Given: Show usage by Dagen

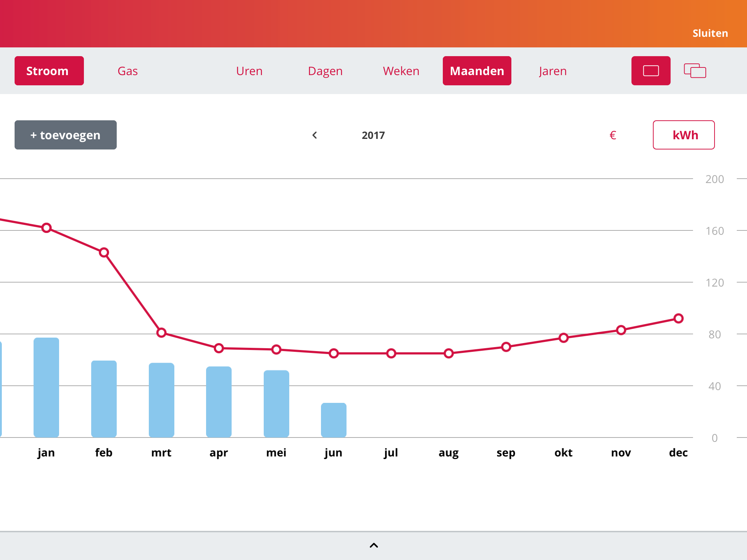Looking at the screenshot, I should (x=325, y=71).
